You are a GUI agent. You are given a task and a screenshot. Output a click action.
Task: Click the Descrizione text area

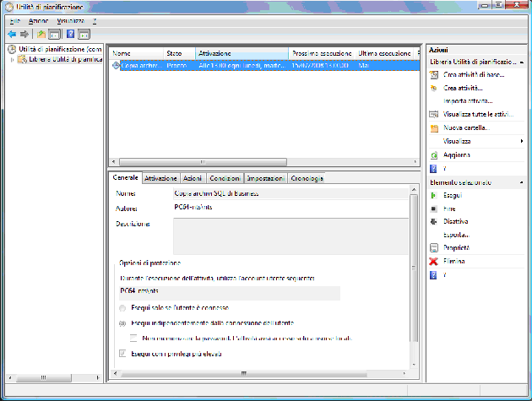[290, 236]
